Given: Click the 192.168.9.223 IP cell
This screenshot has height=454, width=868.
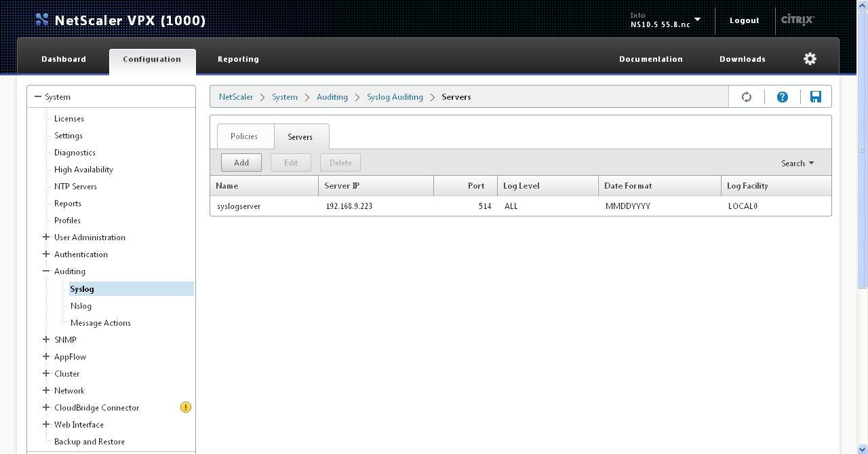Looking at the screenshot, I should pyautogui.click(x=349, y=206).
